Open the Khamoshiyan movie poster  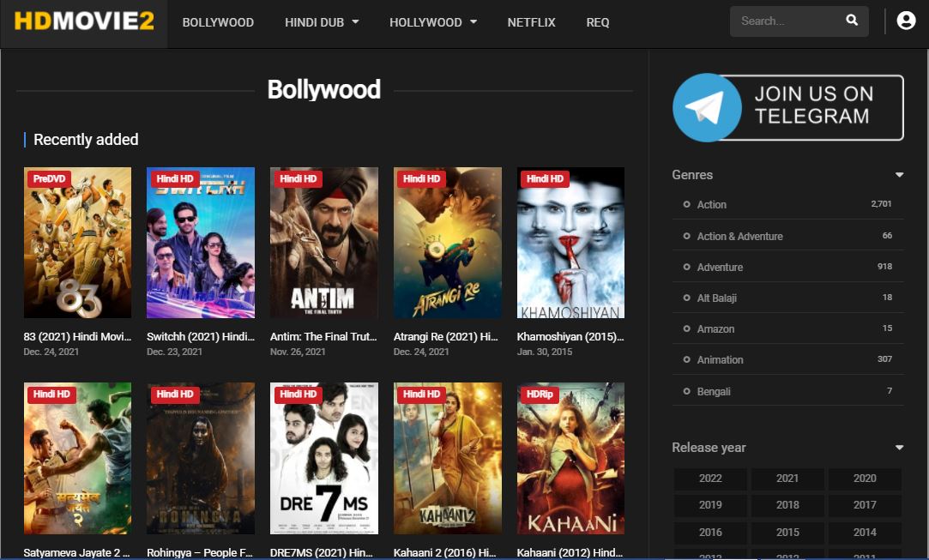[x=570, y=243]
